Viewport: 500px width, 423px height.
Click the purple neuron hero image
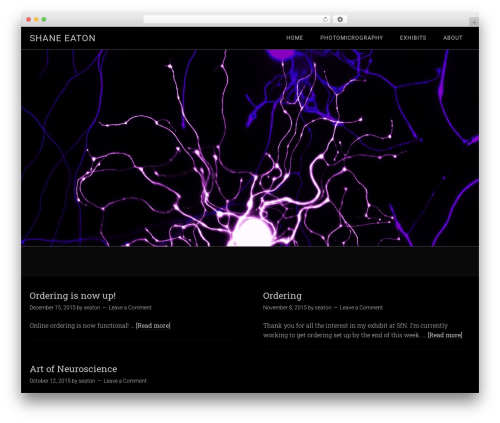click(250, 148)
